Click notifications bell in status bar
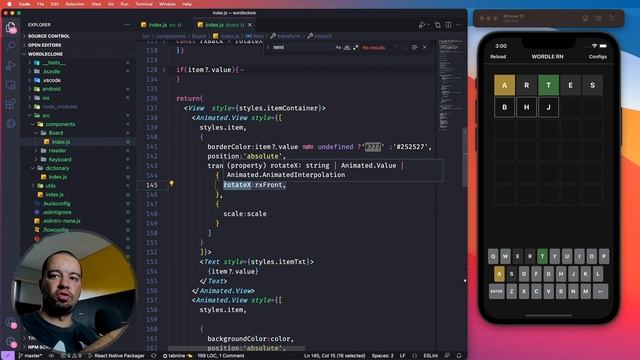This screenshot has height=360, width=640. point(459,356)
